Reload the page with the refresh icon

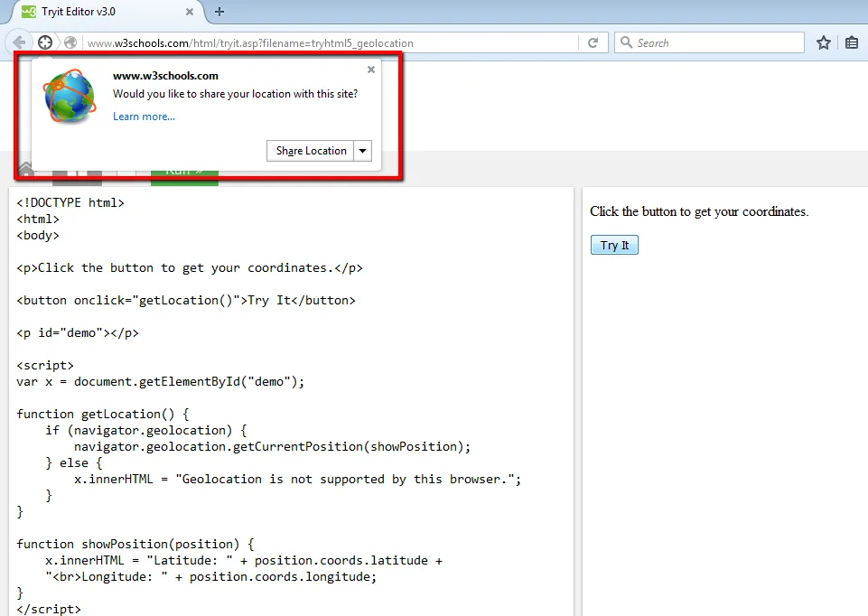[593, 42]
